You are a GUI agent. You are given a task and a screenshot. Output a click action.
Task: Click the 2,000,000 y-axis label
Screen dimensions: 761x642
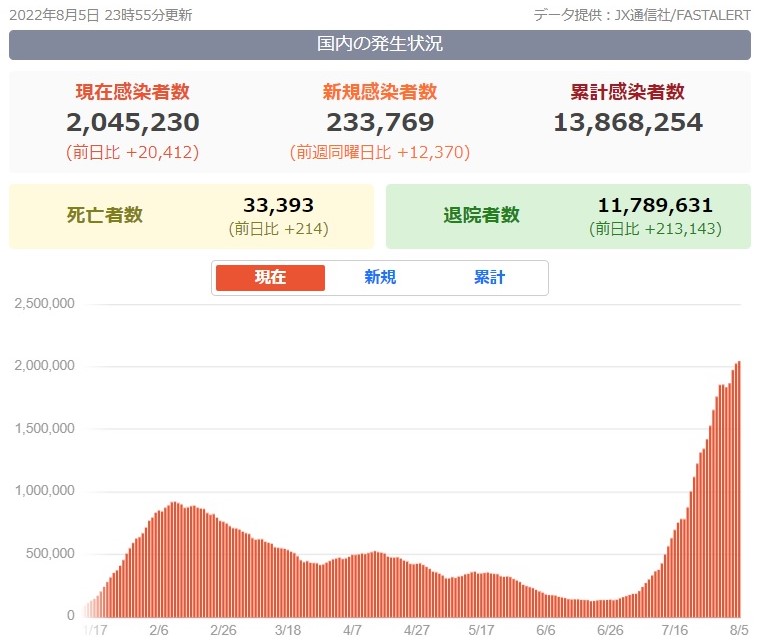tap(45, 365)
